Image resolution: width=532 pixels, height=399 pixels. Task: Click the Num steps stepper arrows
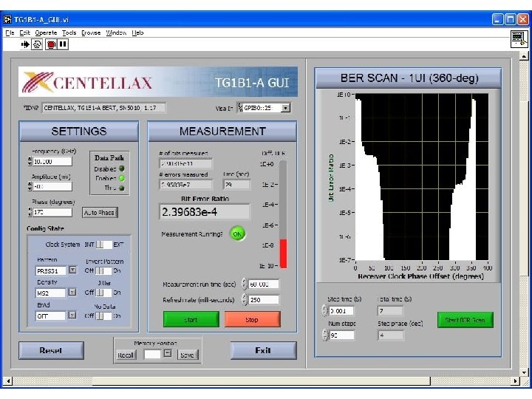tap(324, 335)
